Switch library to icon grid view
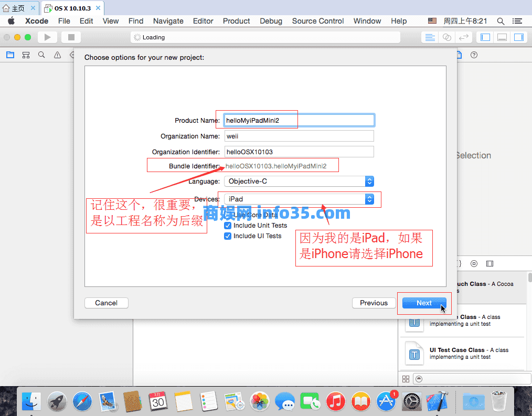 click(x=406, y=379)
